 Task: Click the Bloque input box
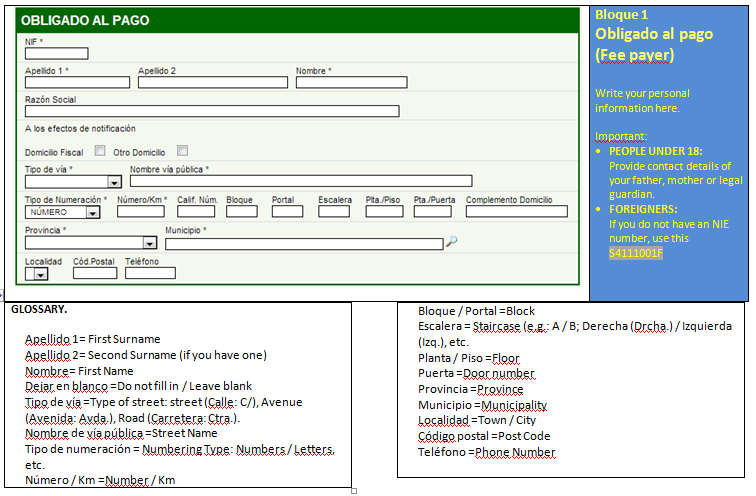point(241,212)
